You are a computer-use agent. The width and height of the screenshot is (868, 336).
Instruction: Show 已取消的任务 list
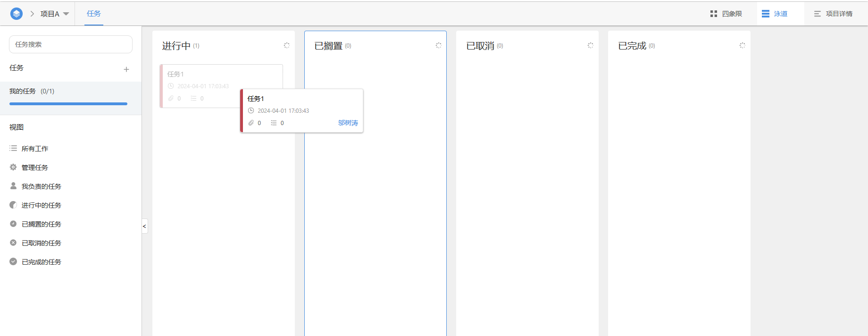pyautogui.click(x=41, y=243)
